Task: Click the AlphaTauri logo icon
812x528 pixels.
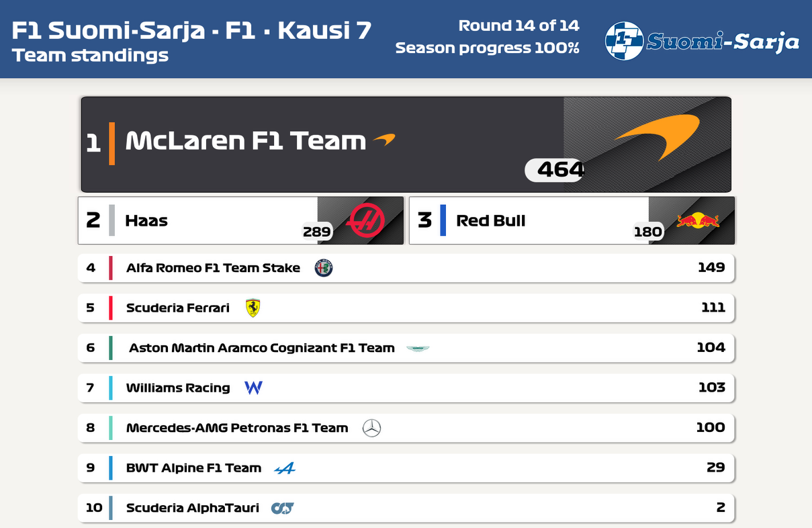Action: [x=283, y=509]
